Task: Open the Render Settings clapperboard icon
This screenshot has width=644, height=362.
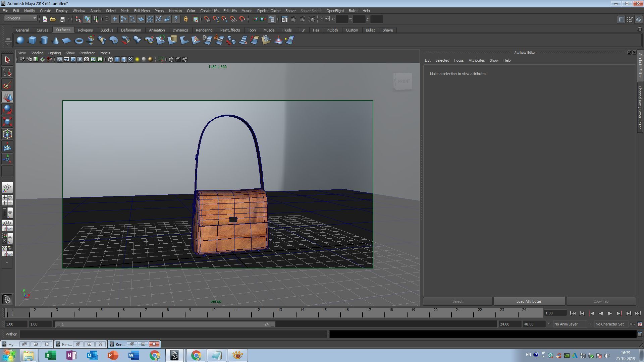Action: pyautogui.click(x=312, y=19)
